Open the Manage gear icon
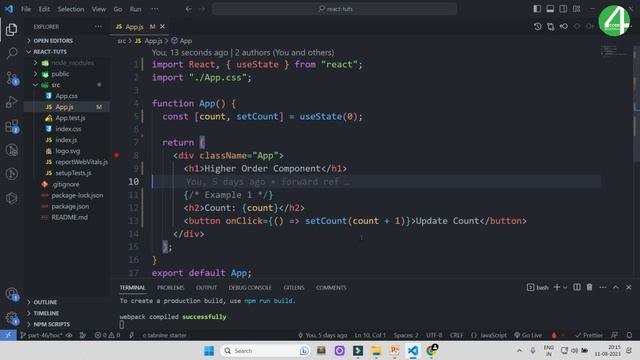Screen dimensions: 640x360 (11, 318)
